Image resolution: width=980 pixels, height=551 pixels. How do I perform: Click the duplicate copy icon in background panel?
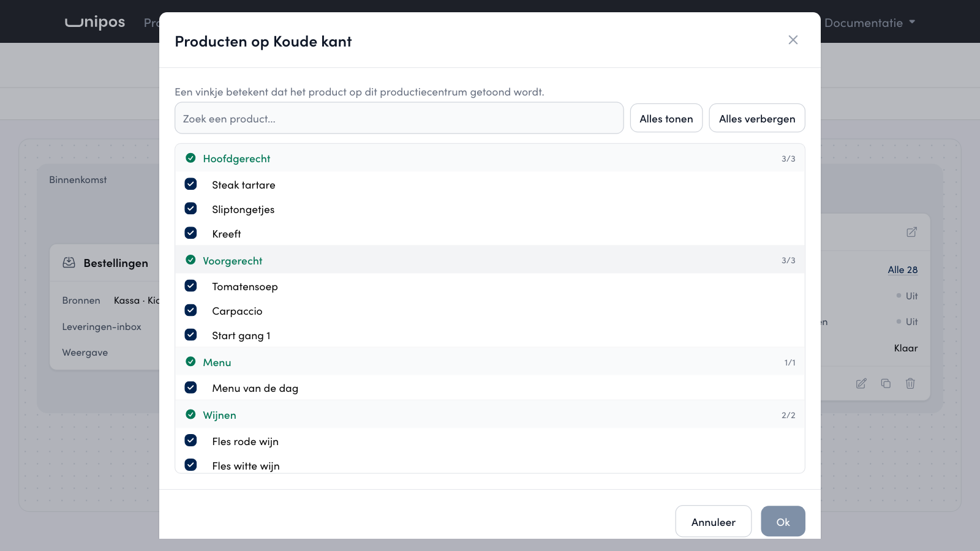[x=886, y=383]
